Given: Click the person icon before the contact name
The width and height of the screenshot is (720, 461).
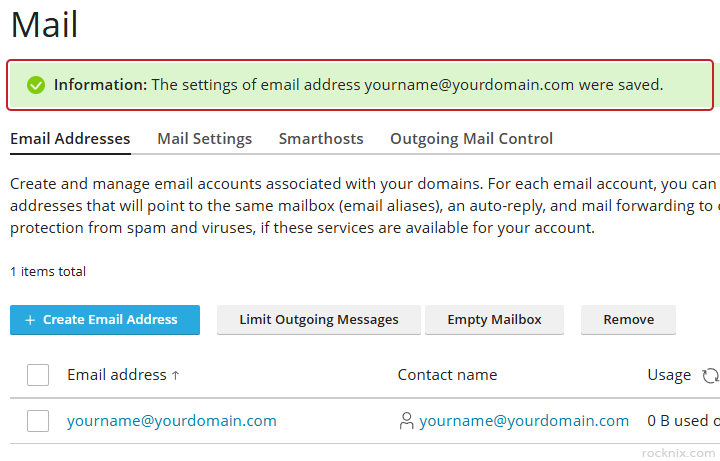Looking at the screenshot, I should pyautogui.click(x=406, y=421).
